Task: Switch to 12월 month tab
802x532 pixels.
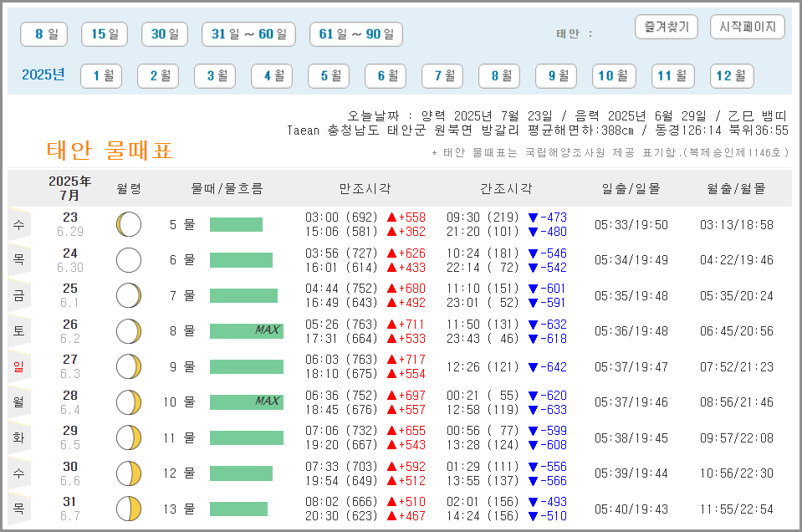Action: (x=732, y=76)
